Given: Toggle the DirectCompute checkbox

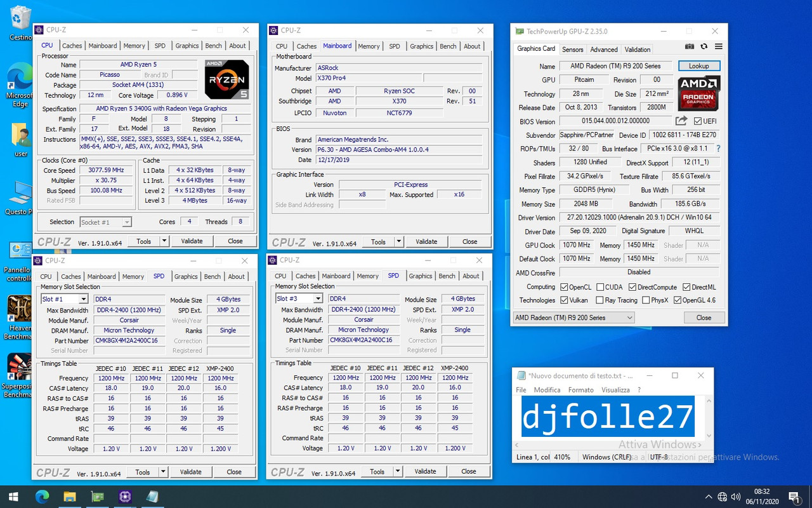Looking at the screenshot, I should [x=632, y=287].
